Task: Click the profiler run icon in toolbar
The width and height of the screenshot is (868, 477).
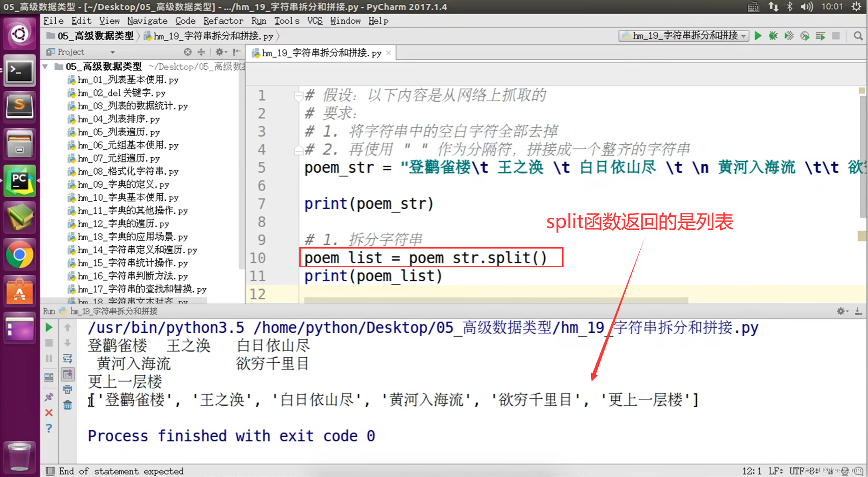Action: pyautogui.click(x=805, y=36)
